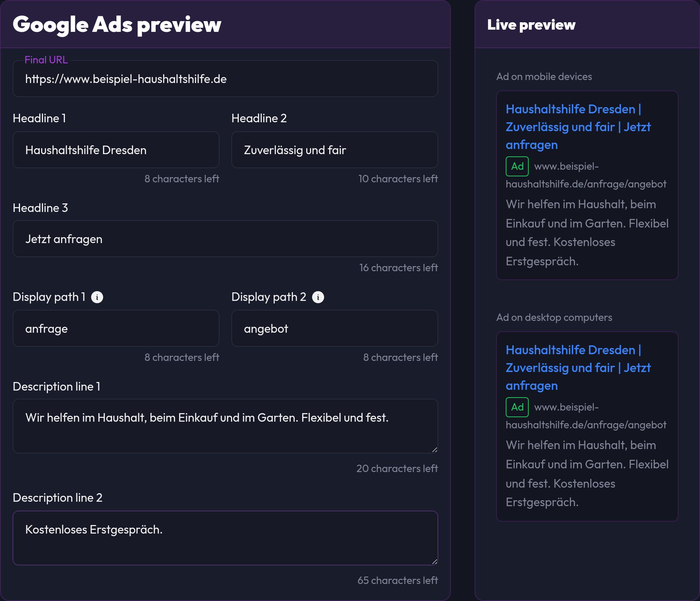Image resolution: width=700 pixels, height=601 pixels.
Task: Click the Display path 2 'angebot' field
Action: [x=335, y=328]
